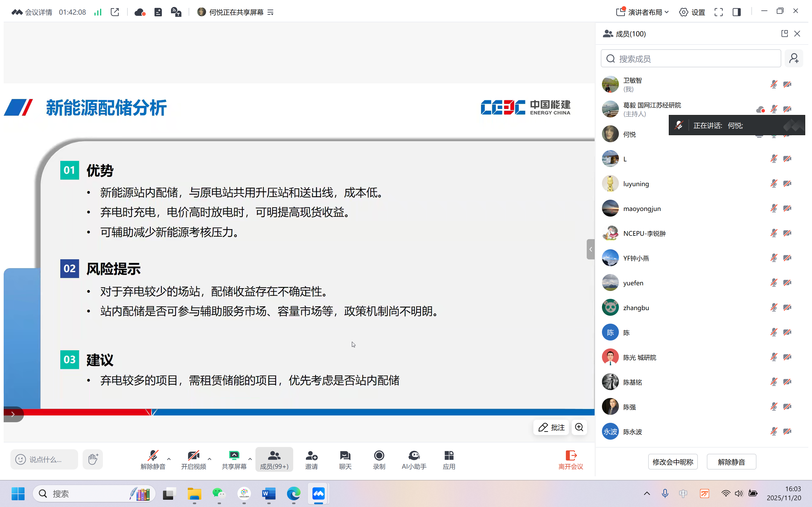
Task: Open the 批注 annotation tool
Action: tap(551, 427)
